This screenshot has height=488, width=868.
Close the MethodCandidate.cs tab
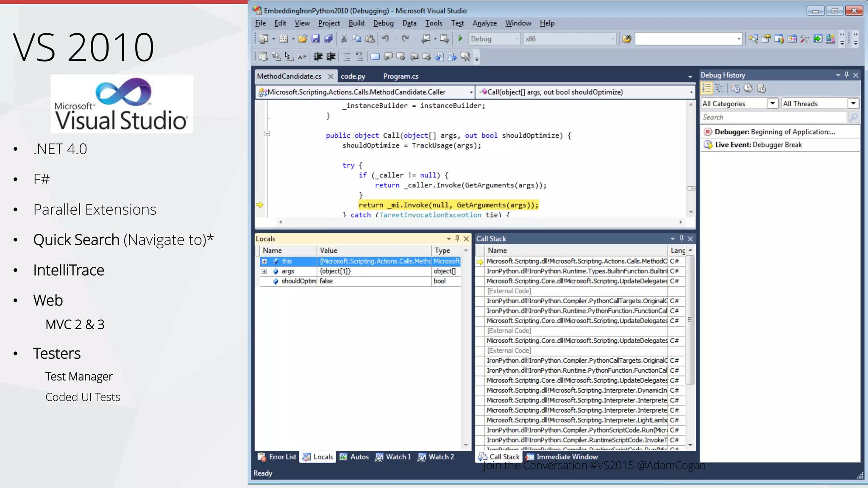331,76
